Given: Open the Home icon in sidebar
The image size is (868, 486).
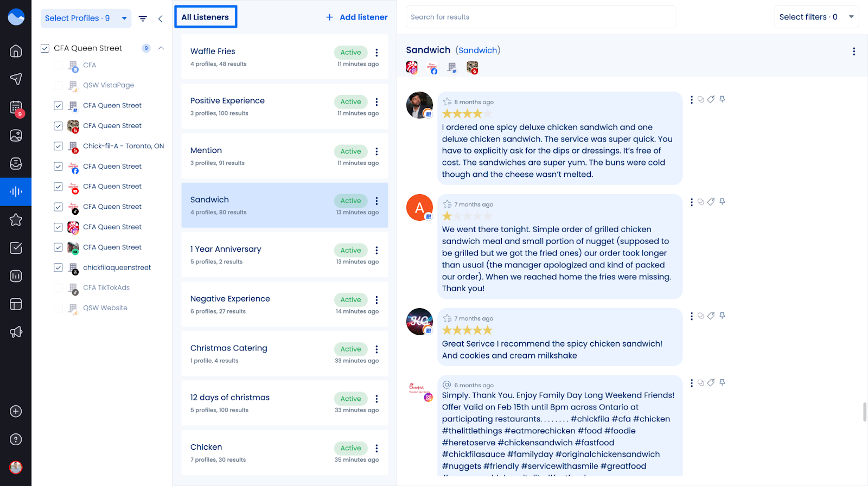Looking at the screenshot, I should [16, 51].
